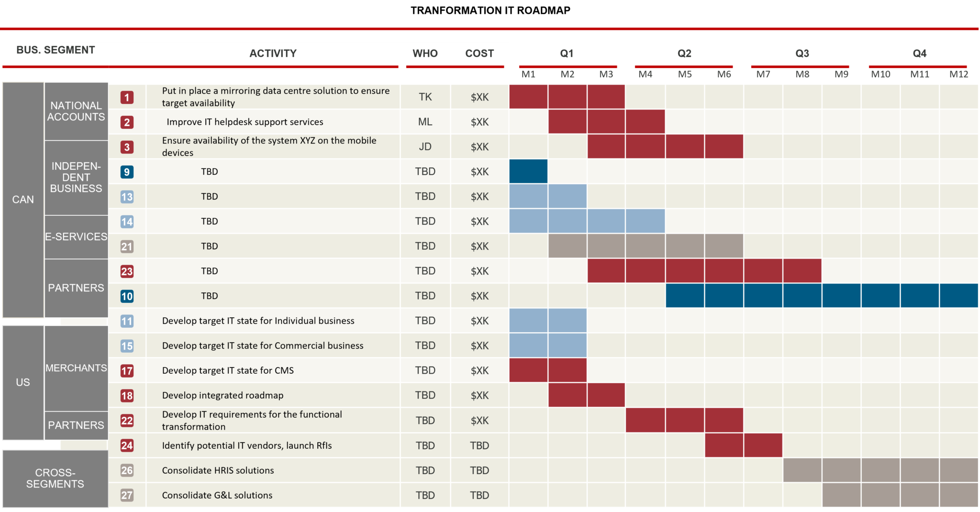Select the red number 17 badge
Image resolution: width=980 pixels, height=512 pixels.
(x=127, y=371)
